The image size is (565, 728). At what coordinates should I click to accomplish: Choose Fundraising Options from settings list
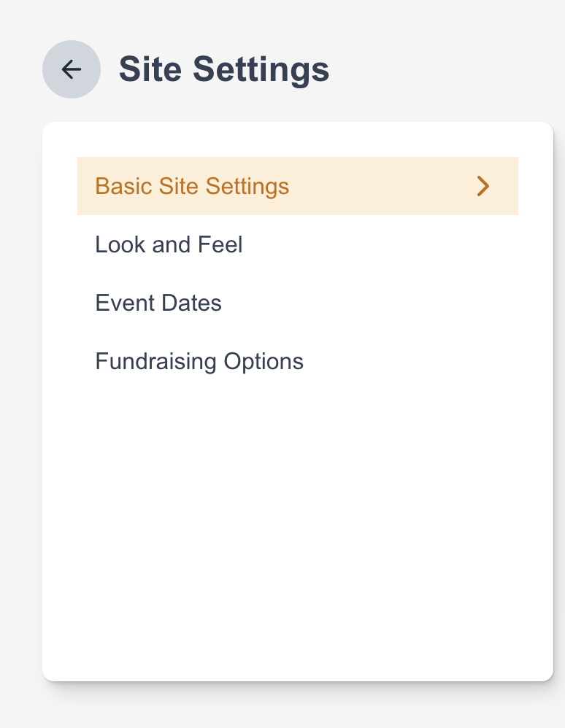[199, 361]
